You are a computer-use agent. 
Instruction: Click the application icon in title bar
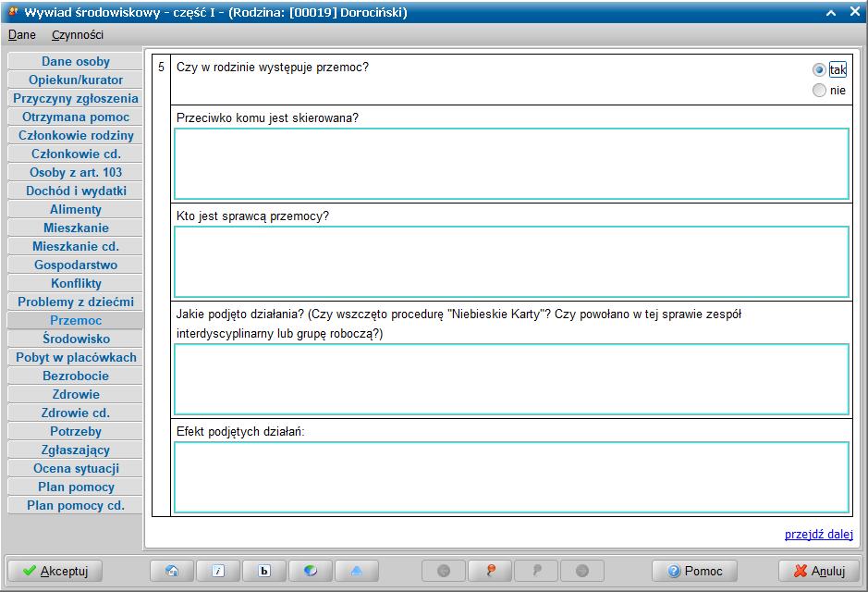click(13, 12)
